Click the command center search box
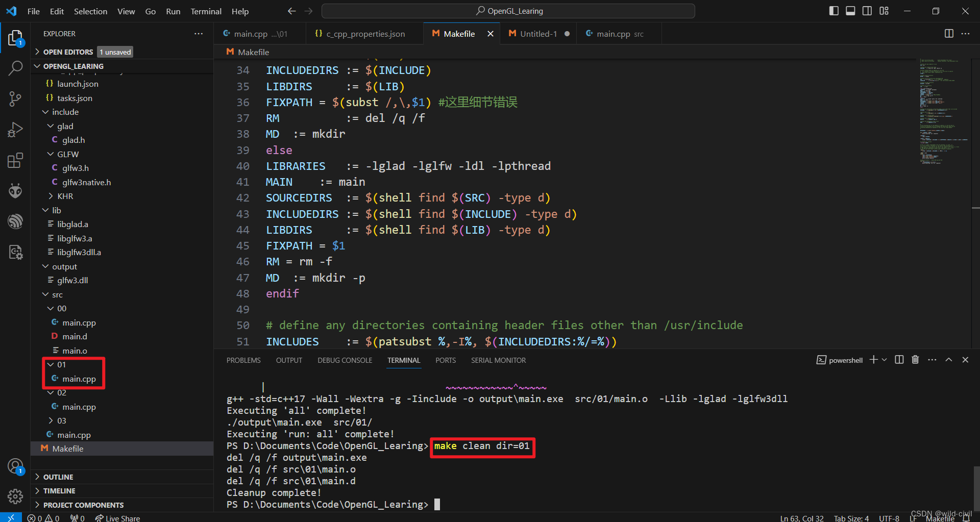Viewport: 980px width, 522px height. 508,11
